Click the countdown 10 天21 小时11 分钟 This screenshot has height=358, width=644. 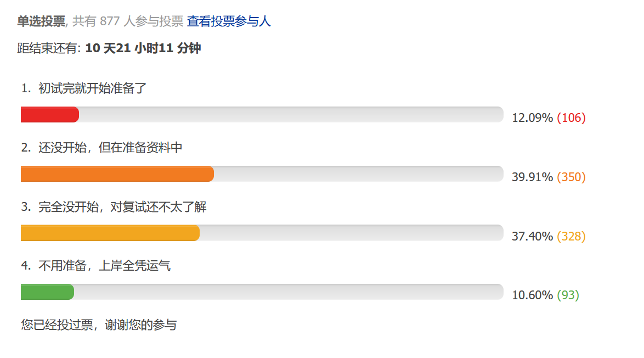(x=143, y=48)
